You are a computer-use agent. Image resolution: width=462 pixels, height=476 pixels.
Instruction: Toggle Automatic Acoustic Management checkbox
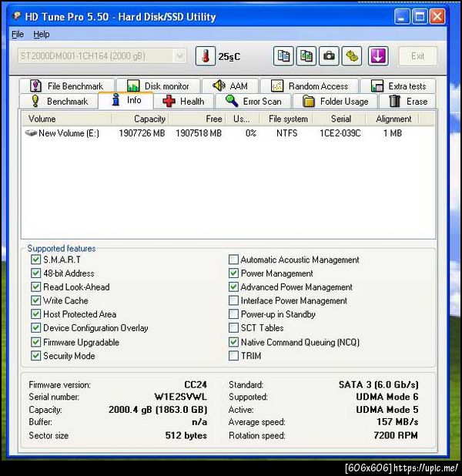(233, 260)
